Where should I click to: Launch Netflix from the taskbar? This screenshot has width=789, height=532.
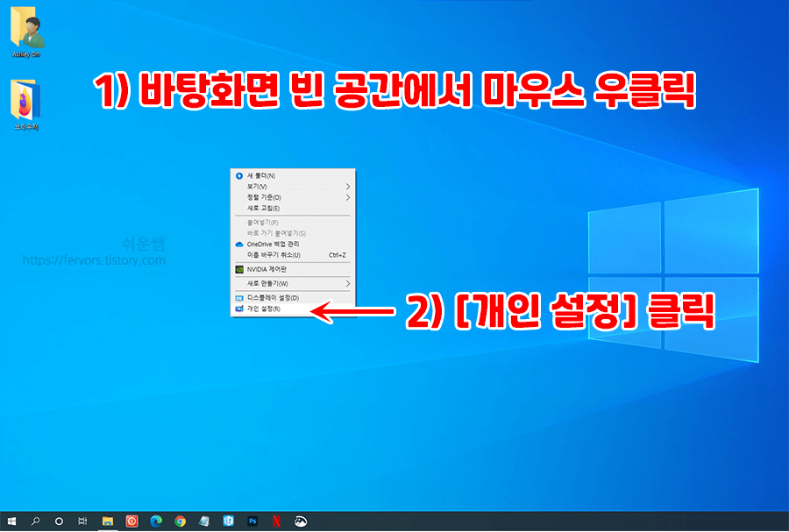click(277, 521)
